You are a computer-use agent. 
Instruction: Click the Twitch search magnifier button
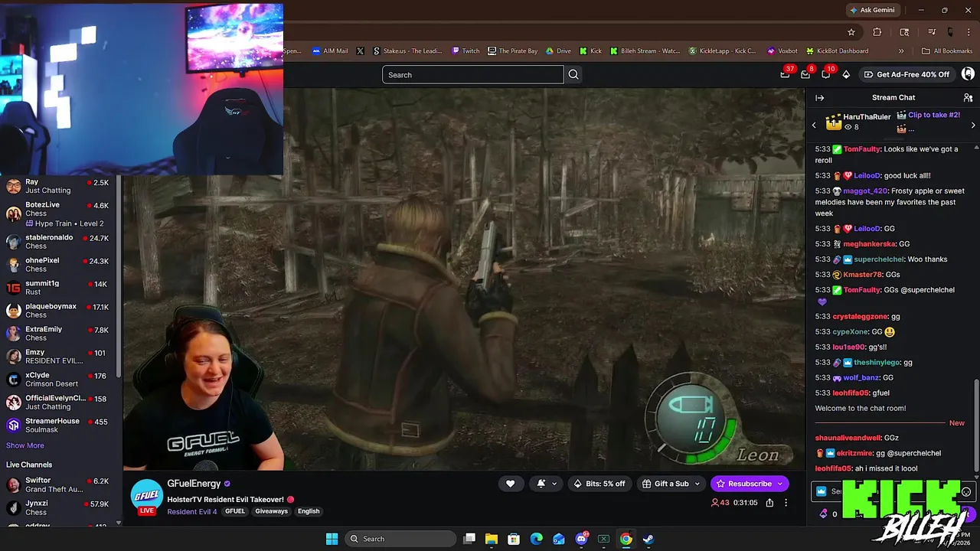573,74
